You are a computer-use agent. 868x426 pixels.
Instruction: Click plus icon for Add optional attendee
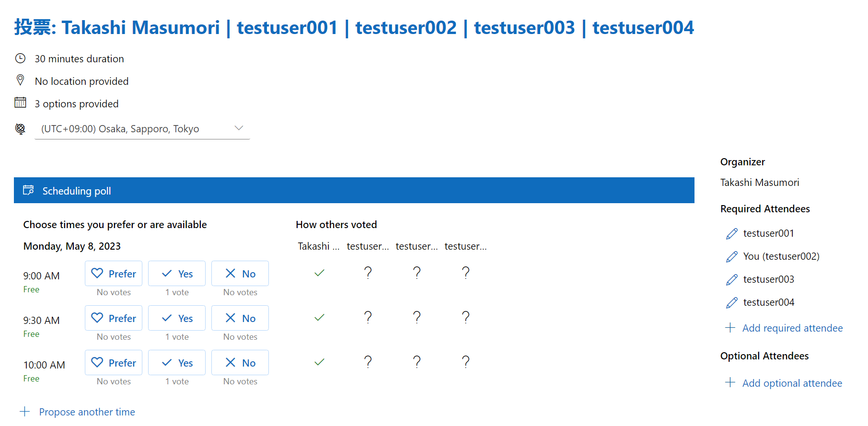point(730,382)
